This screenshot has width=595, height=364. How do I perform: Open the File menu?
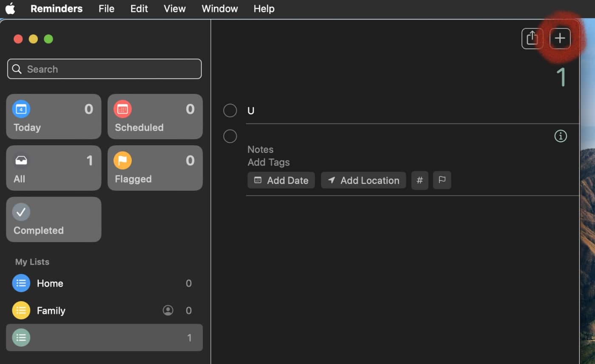pyautogui.click(x=106, y=8)
